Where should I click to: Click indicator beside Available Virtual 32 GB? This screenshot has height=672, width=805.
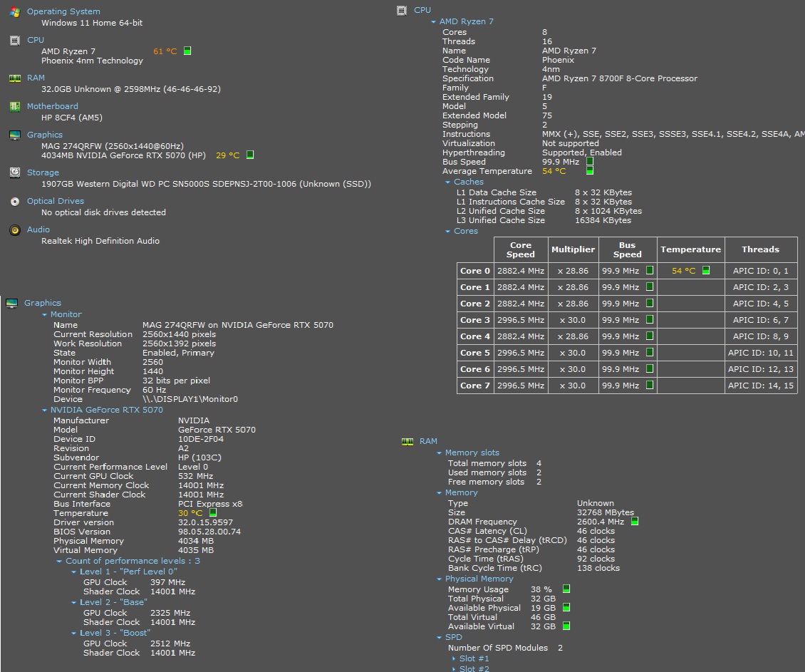[566, 626]
